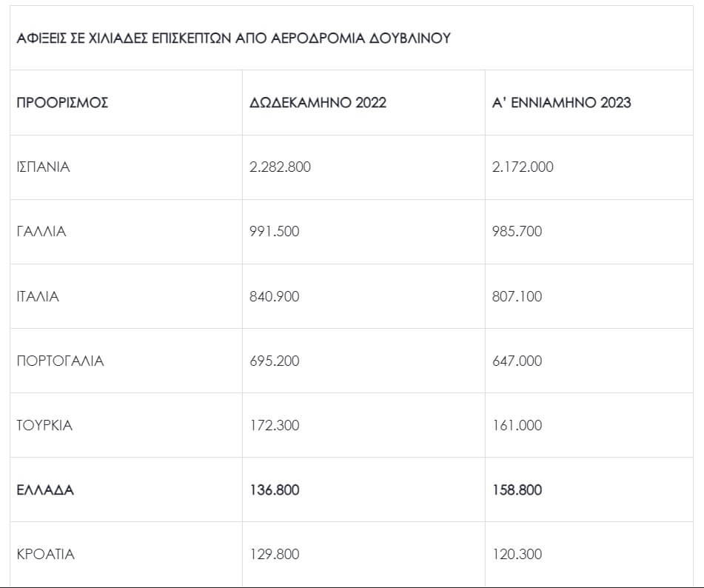Image resolution: width=704 pixels, height=588 pixels.
Task: Select the ΓΑΛΛΙΑ row label
Action: [x=41, y=232]
